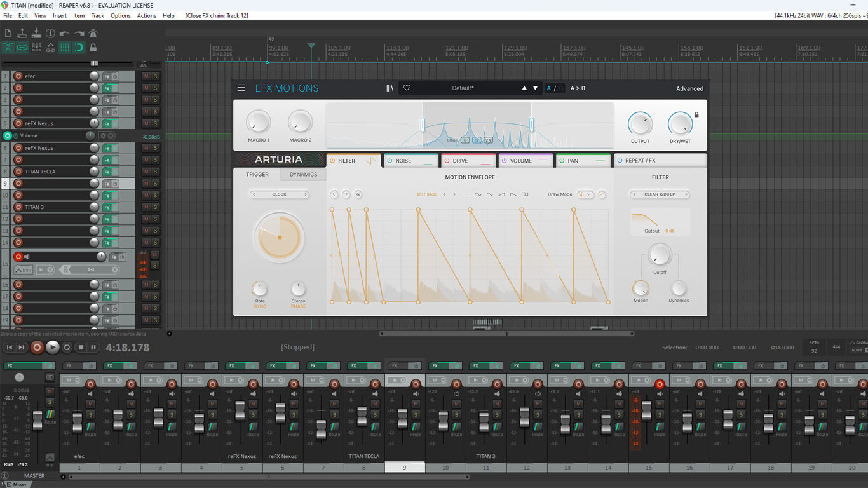Click next arrow on CLOCK trigger selector
The width and height of the screenshot is (868, 488).
tap(305, 194)
